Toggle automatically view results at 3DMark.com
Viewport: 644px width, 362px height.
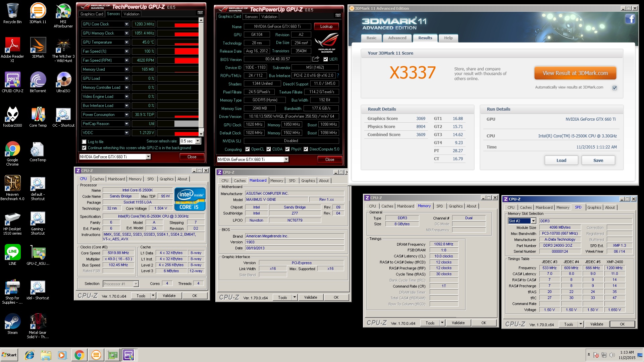click(614, 88)
